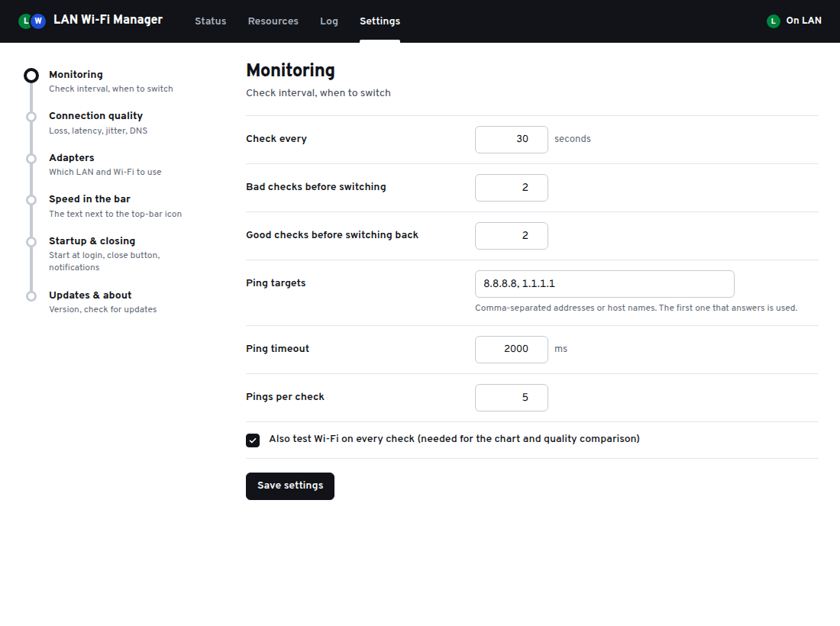Click the Ping targets text field

tap(605, 284)
